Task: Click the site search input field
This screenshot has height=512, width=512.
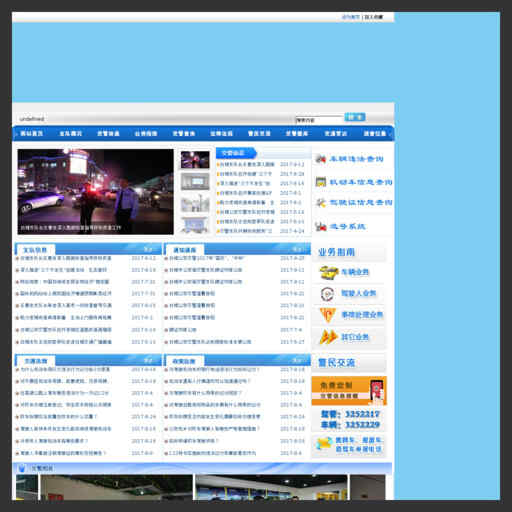Action: pos(319,120)
